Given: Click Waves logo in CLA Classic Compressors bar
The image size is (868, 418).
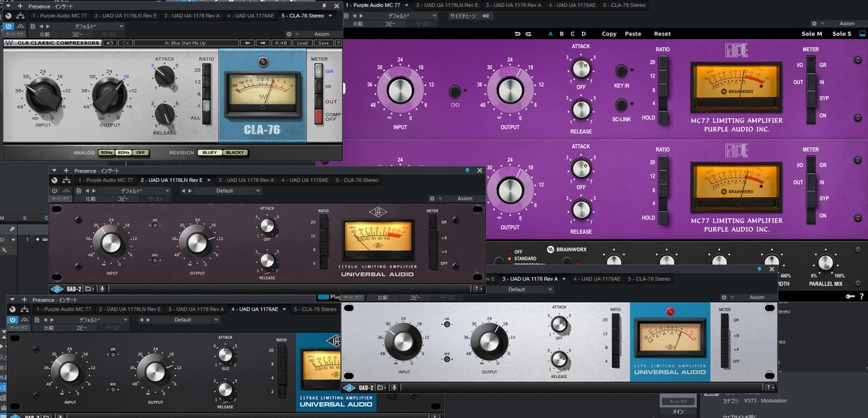Looking at the screenshot, I should 9,43.
